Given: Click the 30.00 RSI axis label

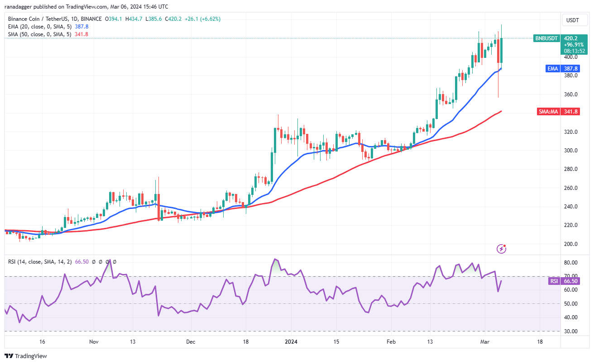Looking at the screenshot, I should (x=570, y=331).
